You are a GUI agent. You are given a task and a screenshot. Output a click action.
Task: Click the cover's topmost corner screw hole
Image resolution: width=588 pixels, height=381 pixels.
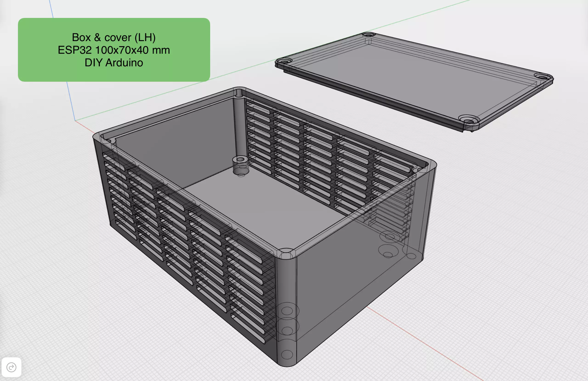(x=368, y=35)
